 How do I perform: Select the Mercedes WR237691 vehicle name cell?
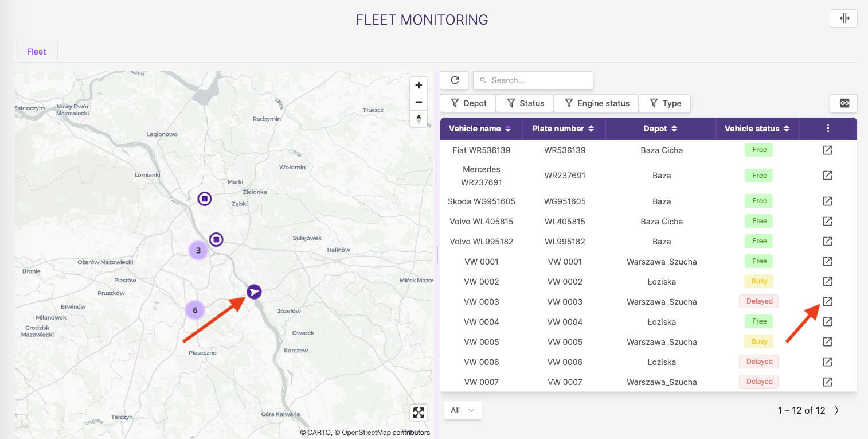(x=482, y=176)
